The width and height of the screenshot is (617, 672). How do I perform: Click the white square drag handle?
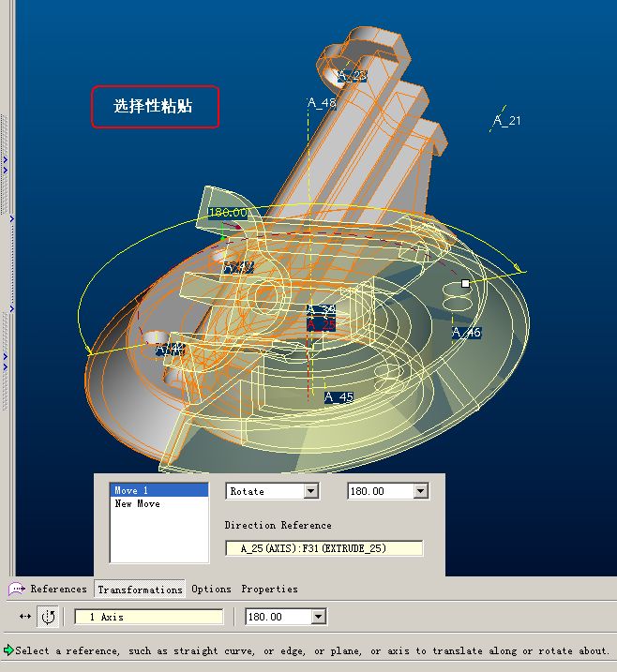coord(465,283)
